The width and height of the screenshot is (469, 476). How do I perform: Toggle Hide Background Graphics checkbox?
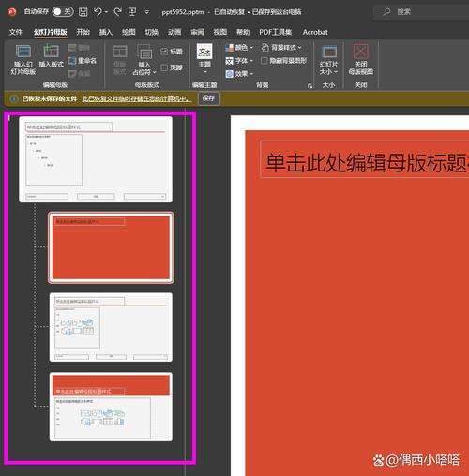pos(264,61)
